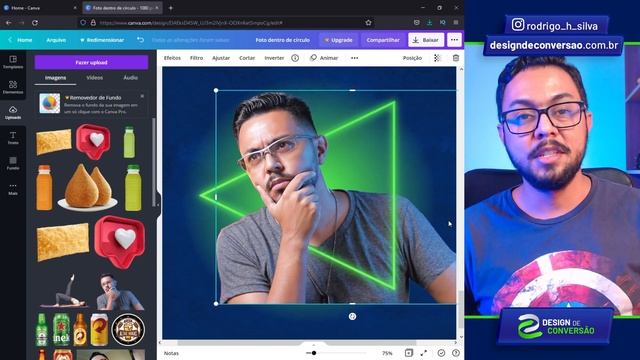Open Filtro image option
The image size is (640, 360).
[196, 58]
